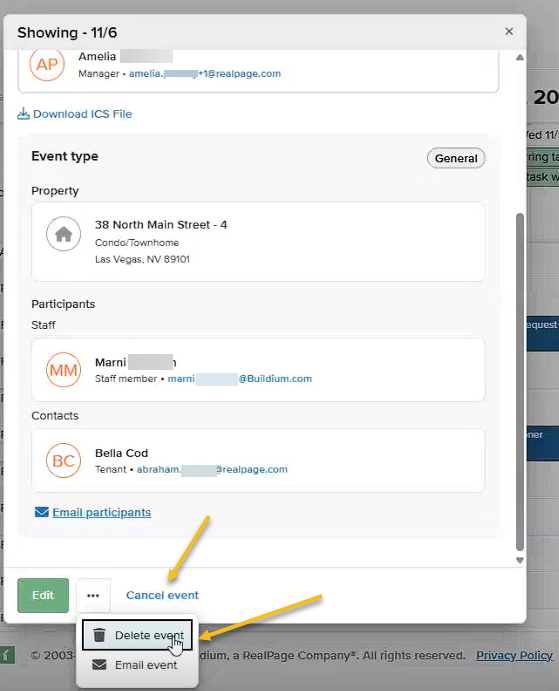This screenshot has width=559, height=691.
Task: Click the General event type badge
Action: (x=456, y=158)
